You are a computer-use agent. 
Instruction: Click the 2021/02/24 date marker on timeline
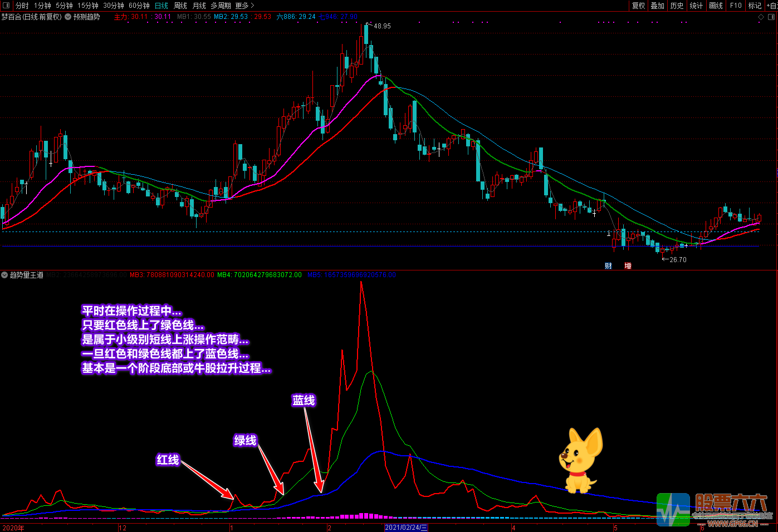tap(406, 528)
